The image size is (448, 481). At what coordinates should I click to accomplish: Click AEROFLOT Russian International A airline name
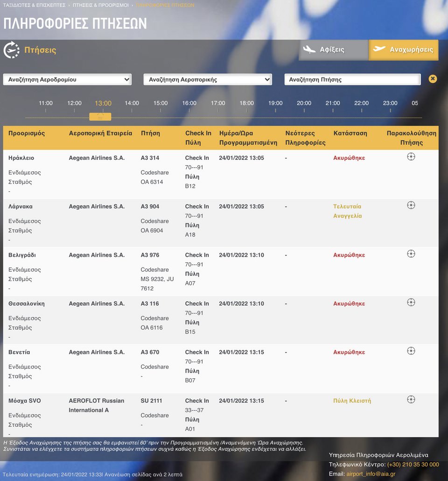click(x=96, y=405)
